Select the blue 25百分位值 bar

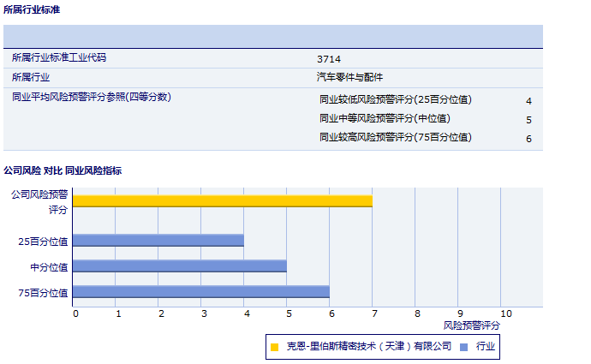158,241
